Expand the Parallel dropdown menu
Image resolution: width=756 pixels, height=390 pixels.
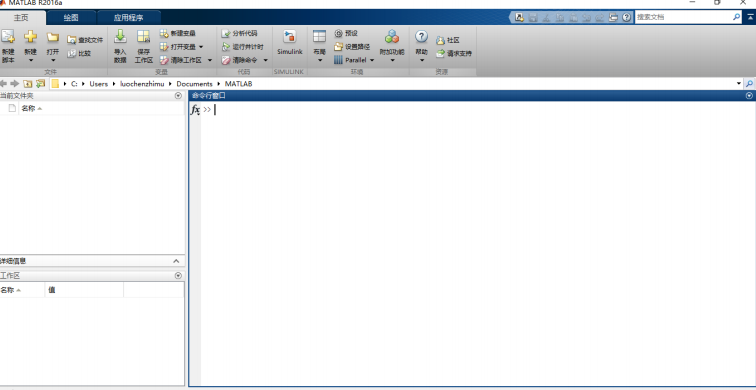[x=372, y=60]
